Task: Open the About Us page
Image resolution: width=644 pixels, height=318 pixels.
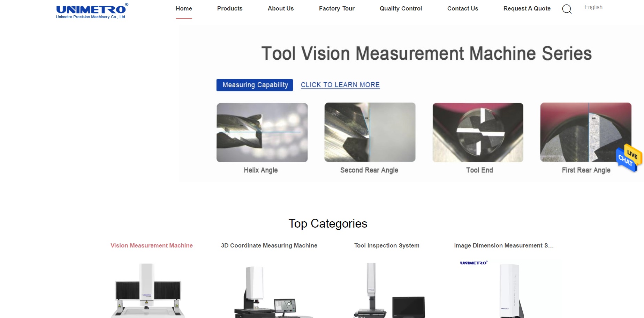Action: click(x=280, y=8)
